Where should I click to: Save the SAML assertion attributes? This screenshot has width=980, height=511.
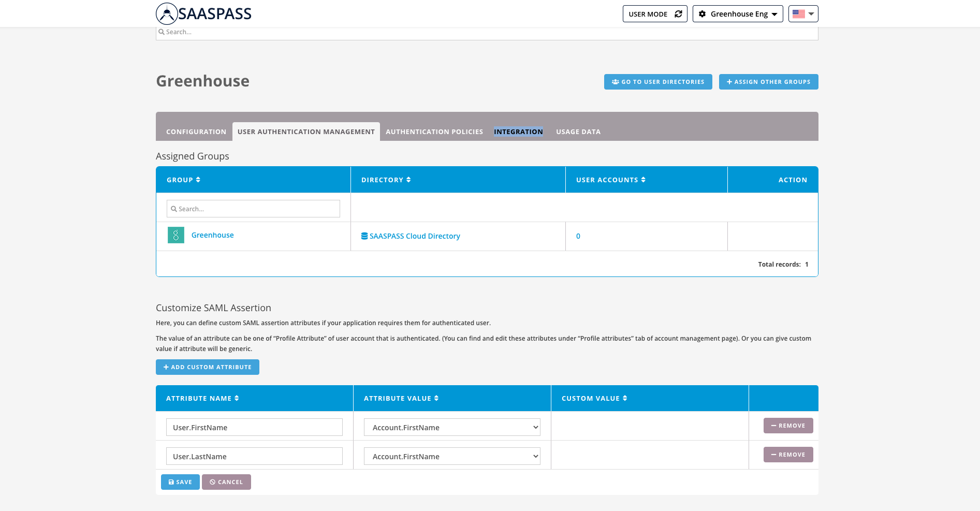click(180, 482)
